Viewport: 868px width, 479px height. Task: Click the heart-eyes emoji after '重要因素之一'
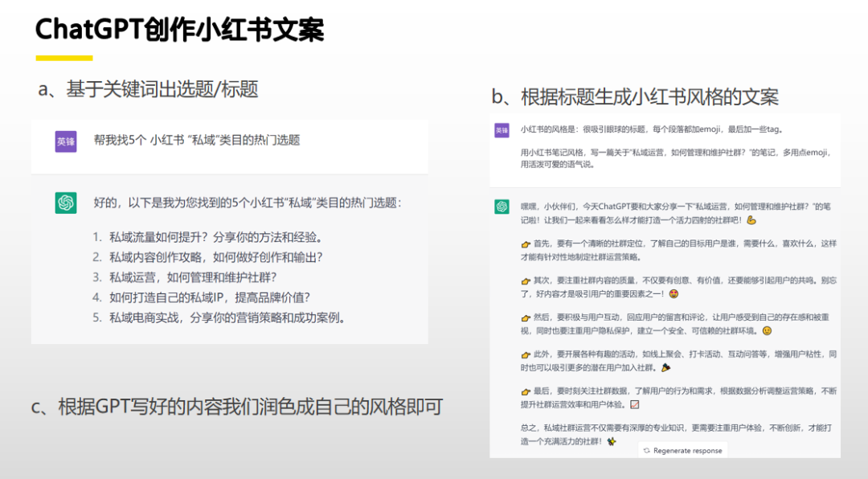coord(674,293)
